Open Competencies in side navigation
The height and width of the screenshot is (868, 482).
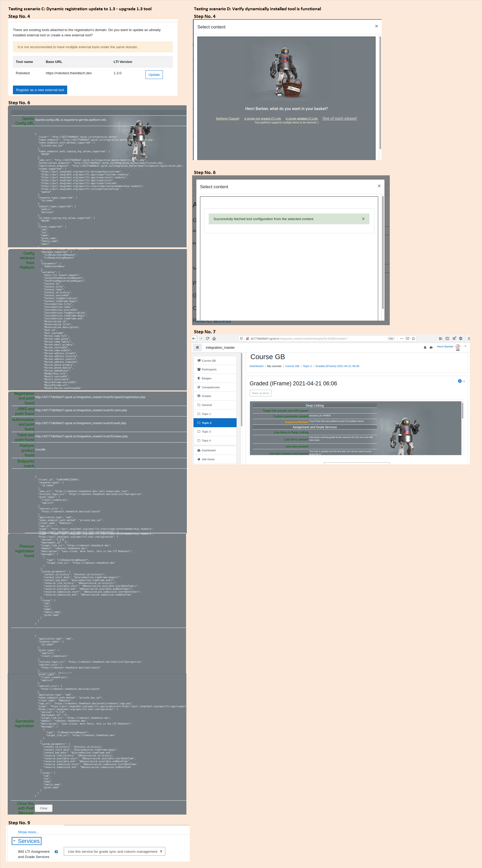pos(215,387)
